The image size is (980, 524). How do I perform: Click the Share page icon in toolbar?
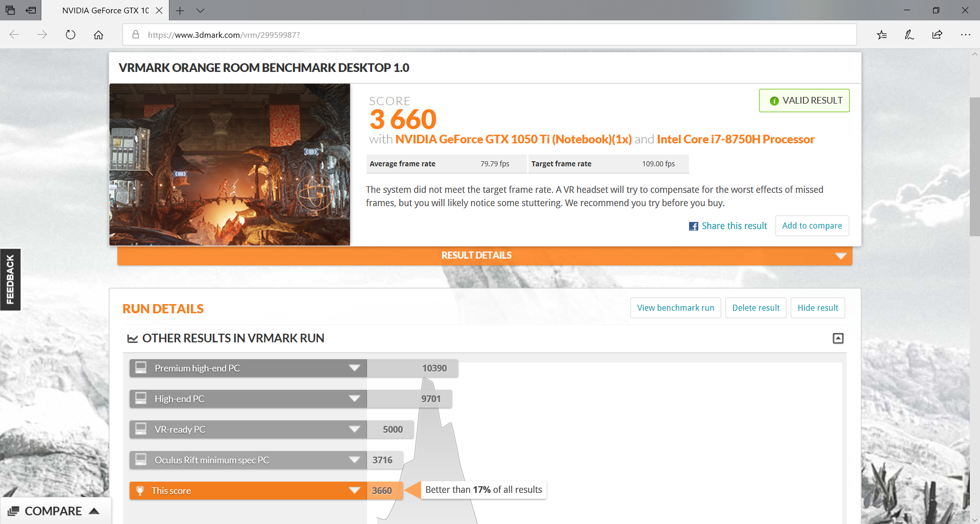point(937,35)
